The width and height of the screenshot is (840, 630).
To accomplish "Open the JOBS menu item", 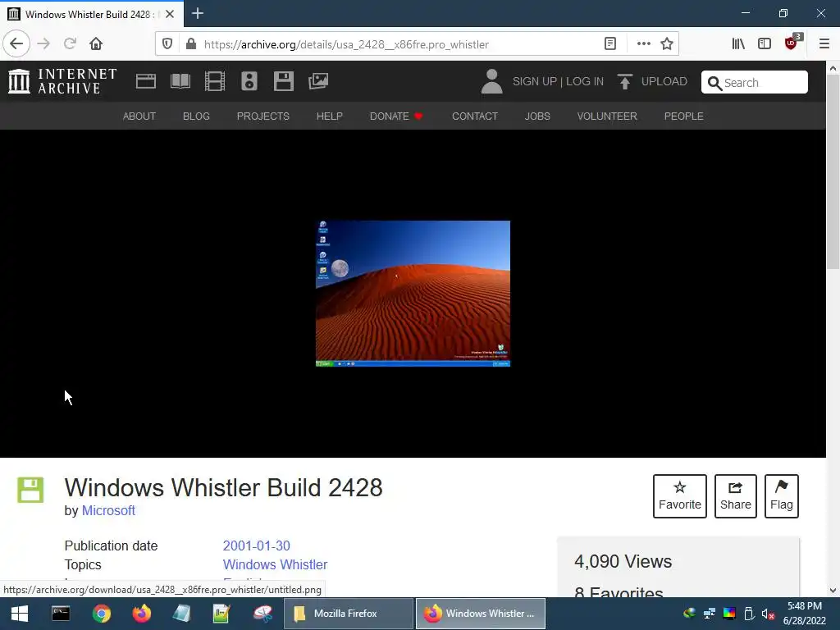I will pyautogui.click(x=537, y=116).
